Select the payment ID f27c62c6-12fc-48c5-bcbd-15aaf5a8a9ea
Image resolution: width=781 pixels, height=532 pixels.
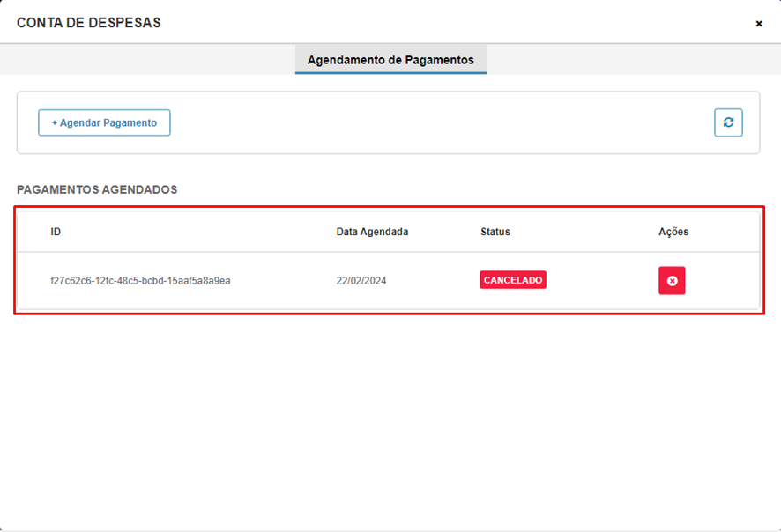click(x=140, y=281)
